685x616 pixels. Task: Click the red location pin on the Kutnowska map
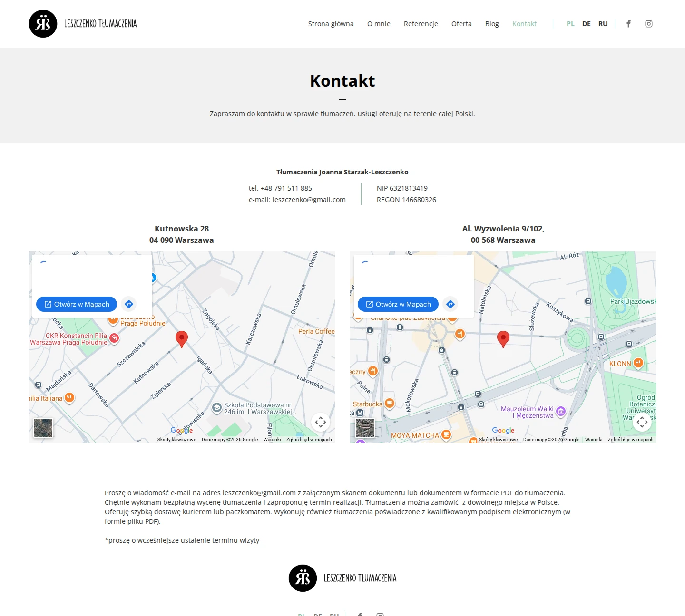tap(182, 339)
